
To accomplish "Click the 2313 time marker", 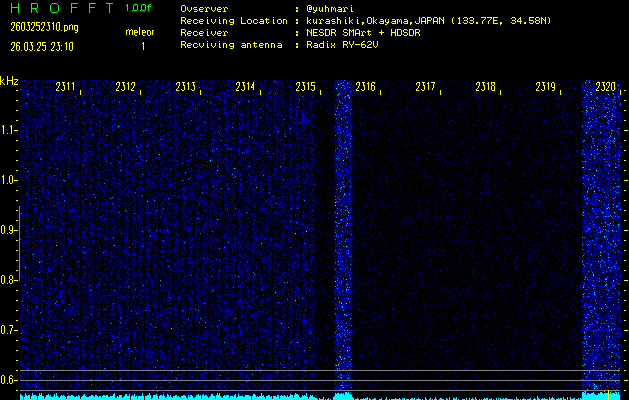I will coord(185,88).
